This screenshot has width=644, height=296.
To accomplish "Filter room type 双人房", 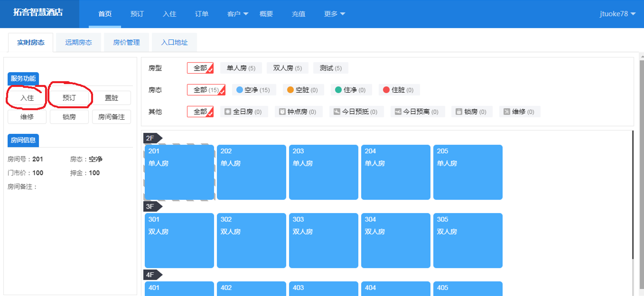I will (x=288, y=68).
